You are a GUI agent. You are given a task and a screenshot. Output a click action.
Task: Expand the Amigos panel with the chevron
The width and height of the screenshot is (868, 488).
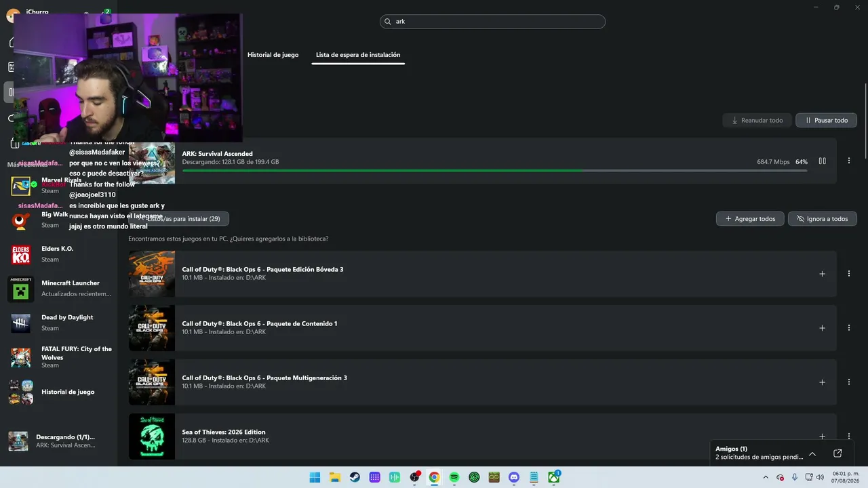click(x=812, y=453)
